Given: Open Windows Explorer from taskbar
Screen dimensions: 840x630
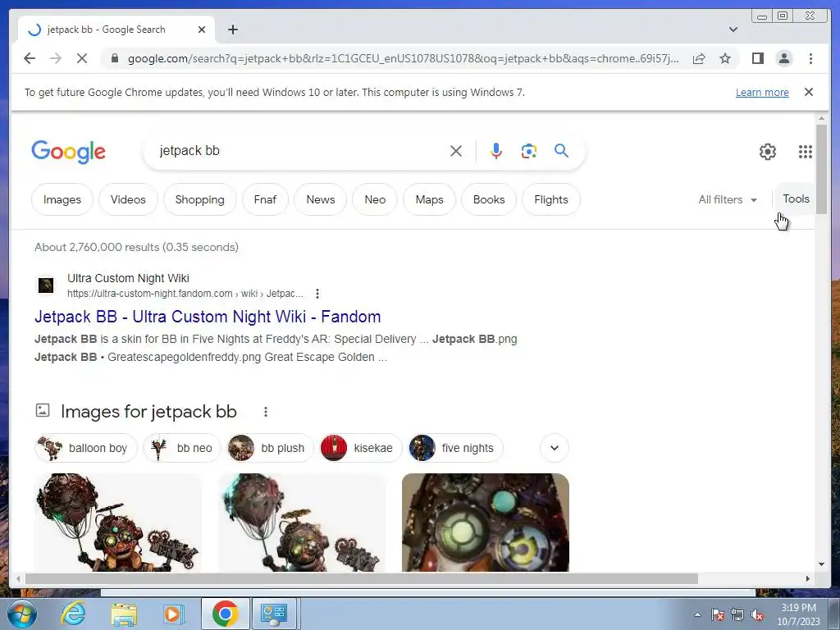Looking at the screenshot, I should (x=124, y=614).
